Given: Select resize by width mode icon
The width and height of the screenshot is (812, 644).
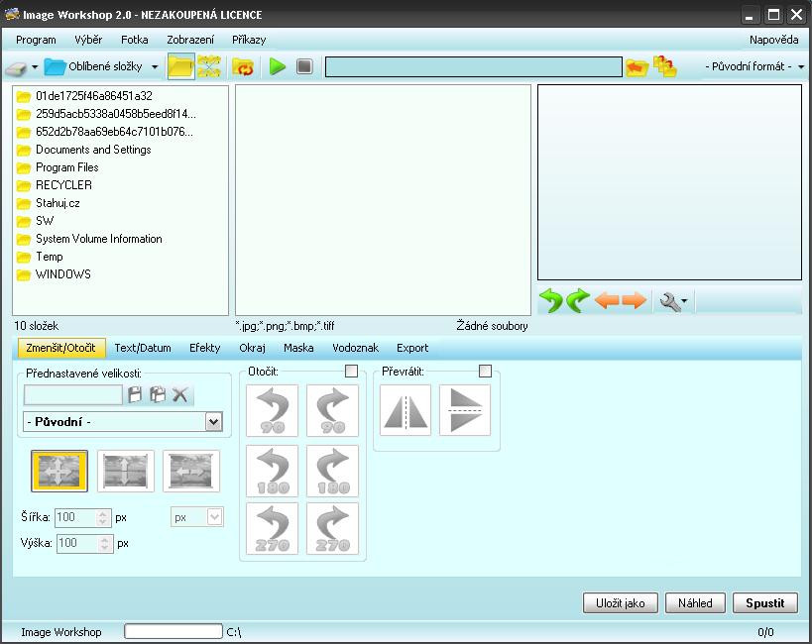Looking at the screenshot, I should pos(191,471).
